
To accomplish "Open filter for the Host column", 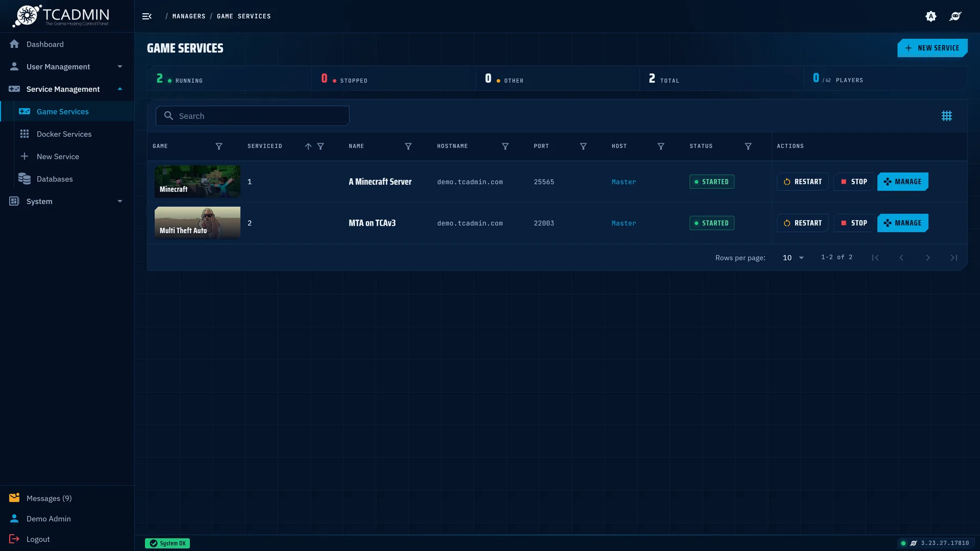I will click(x=661, y=146).
